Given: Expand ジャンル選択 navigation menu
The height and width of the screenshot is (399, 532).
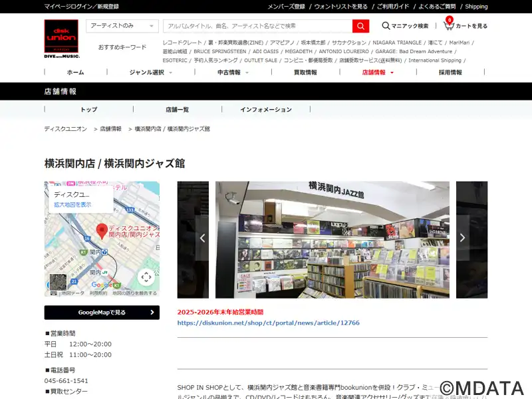Looking at the screenshot, I should [x=151, y=72].
